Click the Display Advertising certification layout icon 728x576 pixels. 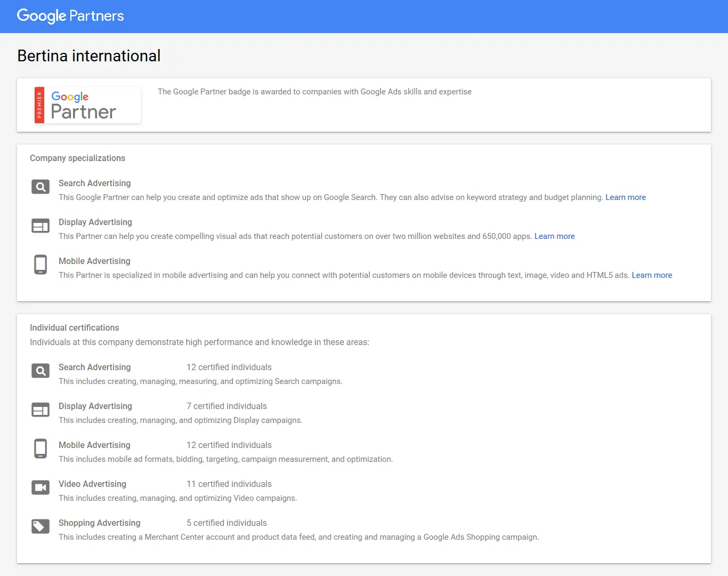(41, 410)
